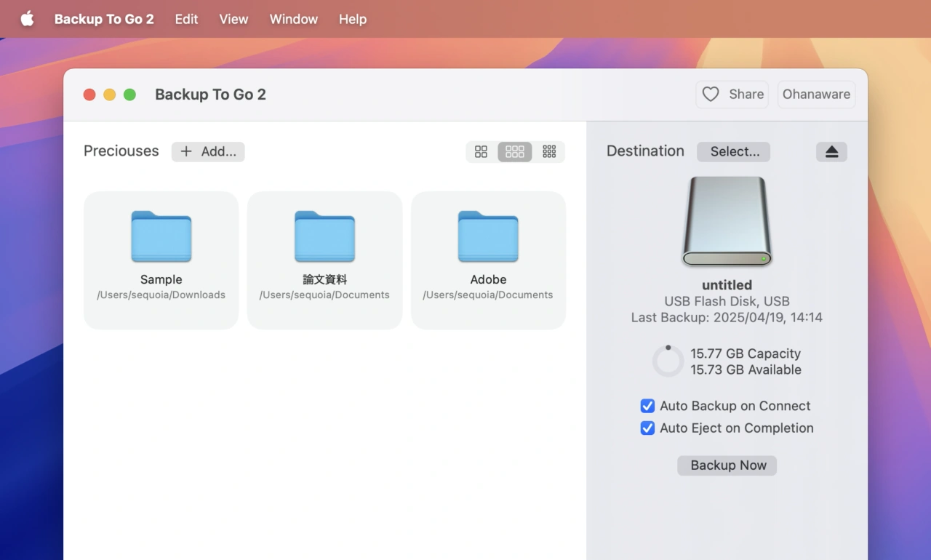This screenshot has height=560, width=931.
Task: Switch to large icon grid view
Action: (x=481, y=151)
